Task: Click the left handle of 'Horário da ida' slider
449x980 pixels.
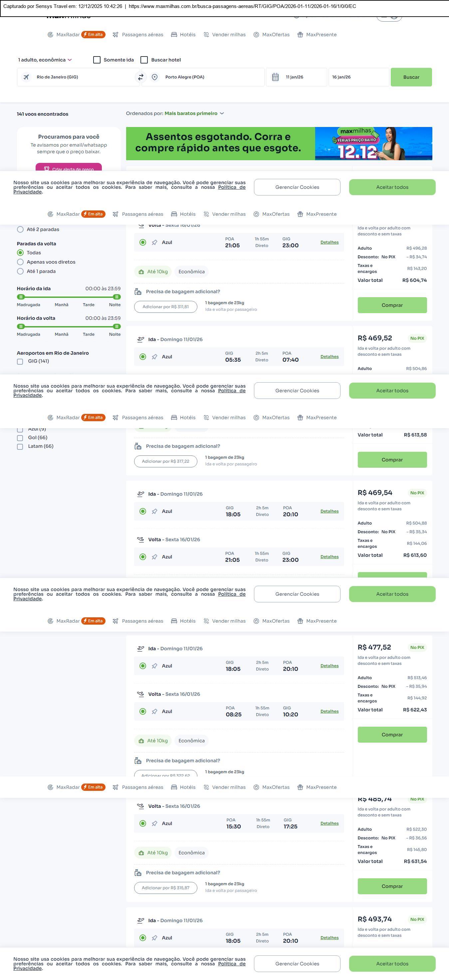Action: [21, 297]
